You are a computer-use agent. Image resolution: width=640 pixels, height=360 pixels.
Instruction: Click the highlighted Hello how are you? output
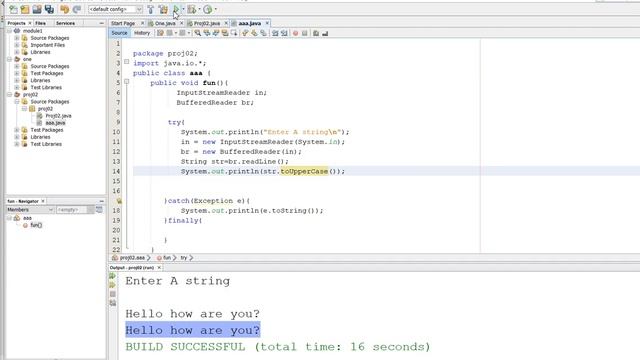click(192, 330)
